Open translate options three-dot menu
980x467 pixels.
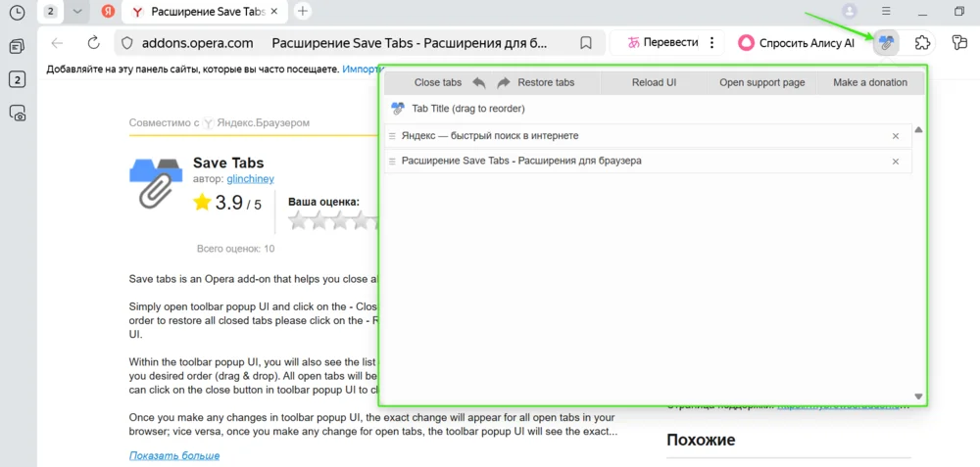(x=711, y=42)
